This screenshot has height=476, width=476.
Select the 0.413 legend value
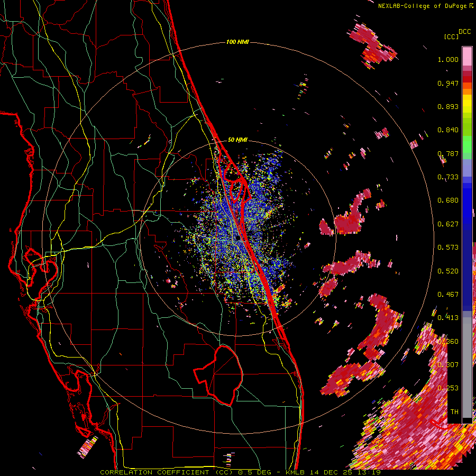(x=448, y=318)
